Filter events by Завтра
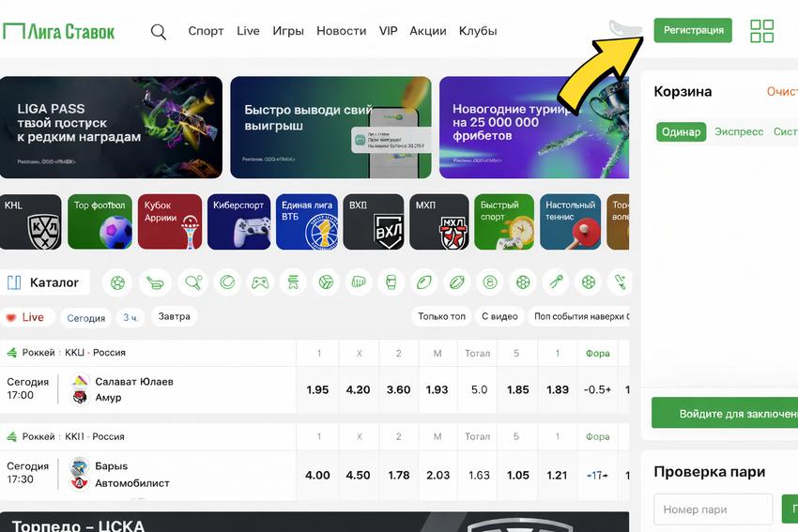 click(174, 316)
